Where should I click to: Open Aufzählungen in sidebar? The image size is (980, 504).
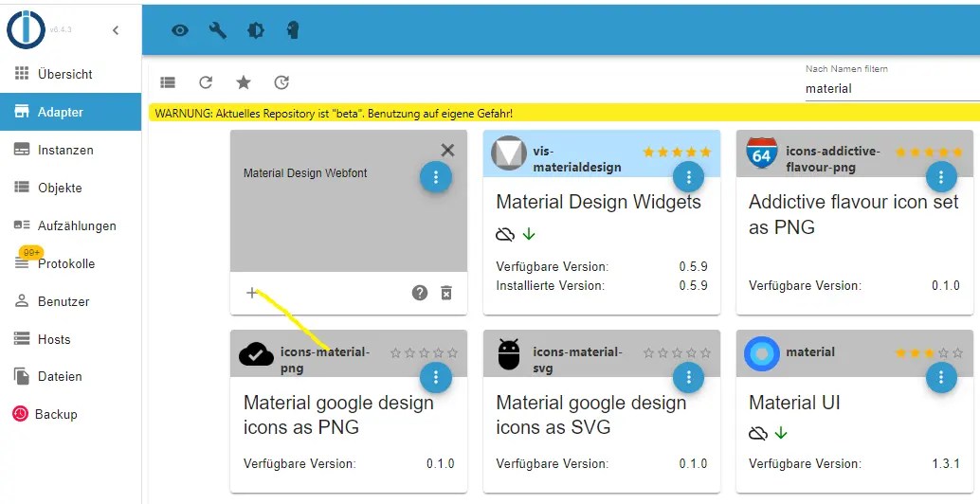pyautogui.click(x=71, y=225)
